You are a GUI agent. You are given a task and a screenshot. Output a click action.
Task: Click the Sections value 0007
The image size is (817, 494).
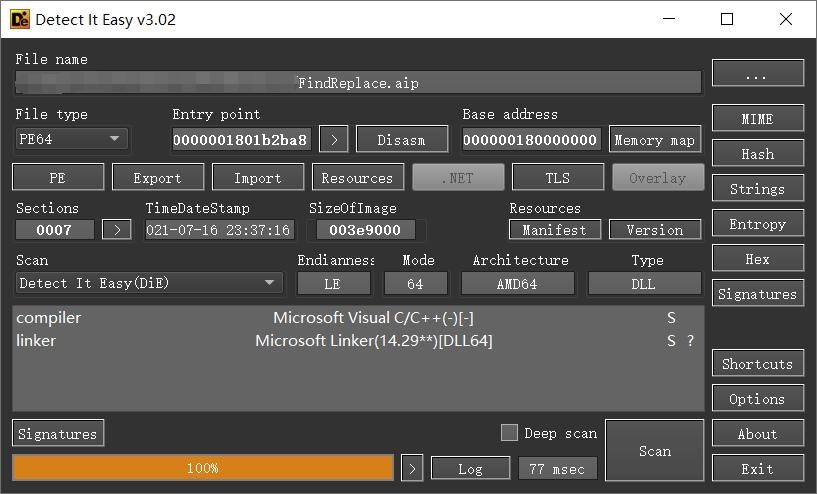click(55, 230)
